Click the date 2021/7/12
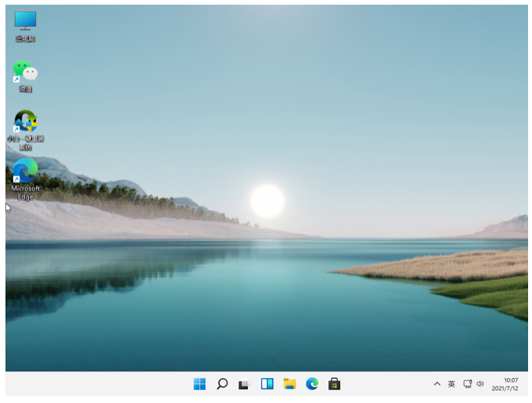This screenshot has width=532, height=403. point(505,388)
